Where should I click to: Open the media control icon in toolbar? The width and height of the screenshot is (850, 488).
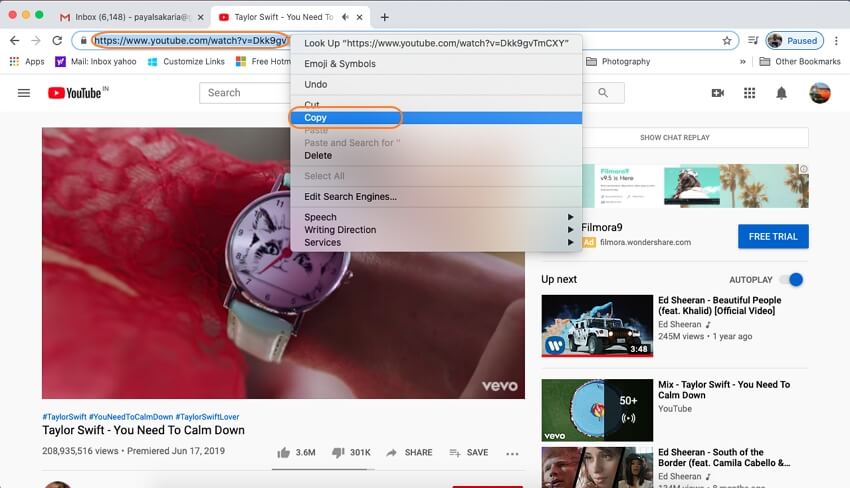tap(753, 41)
